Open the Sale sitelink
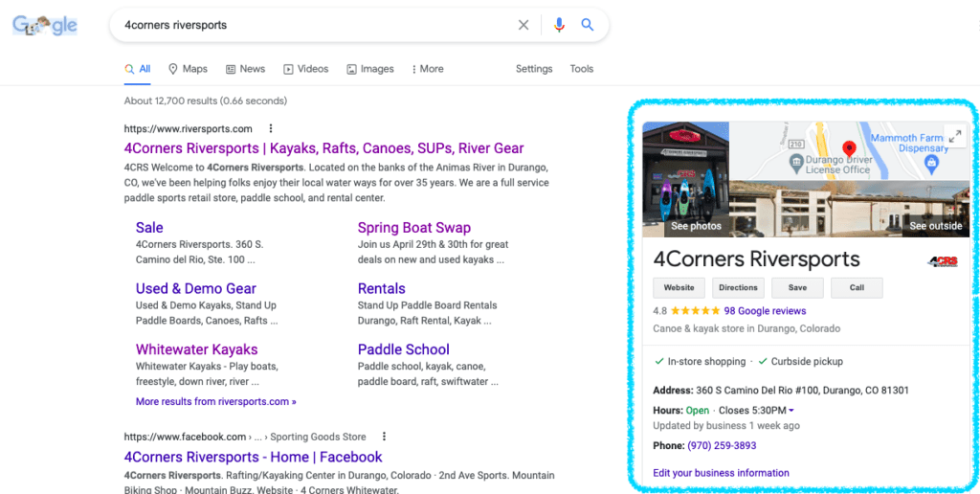 149,228
